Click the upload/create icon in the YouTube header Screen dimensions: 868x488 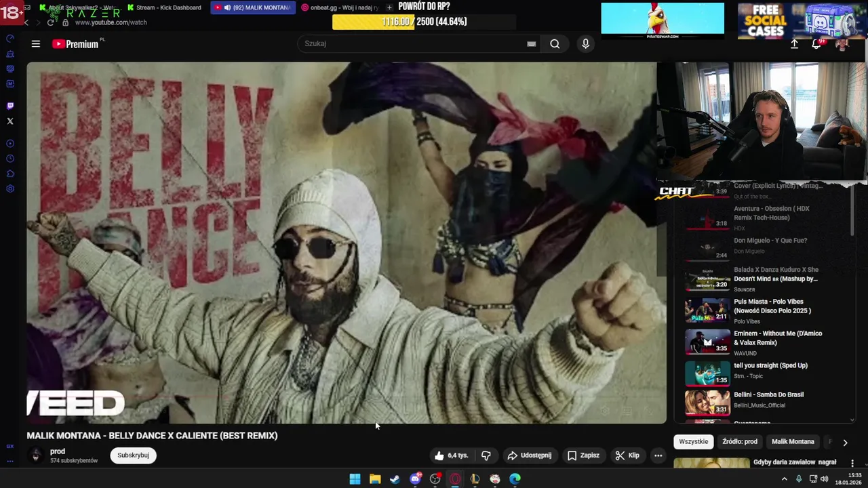point(794,44)
